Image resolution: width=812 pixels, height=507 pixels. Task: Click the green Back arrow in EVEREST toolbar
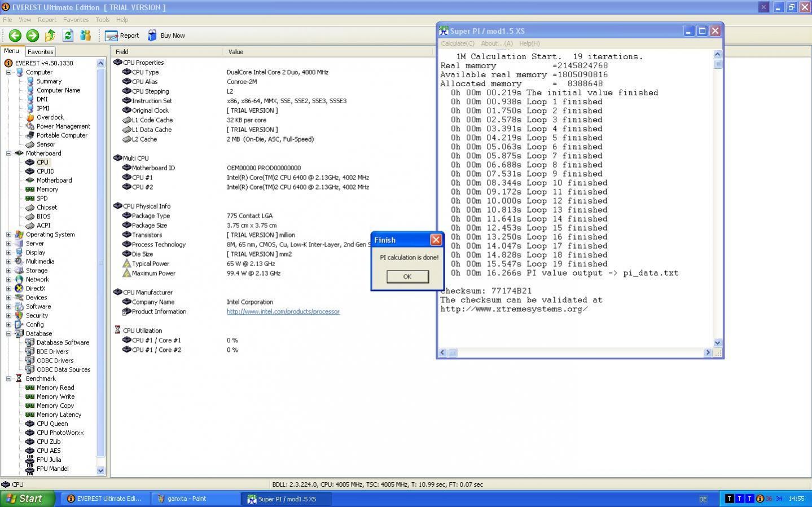coord(15,36)
